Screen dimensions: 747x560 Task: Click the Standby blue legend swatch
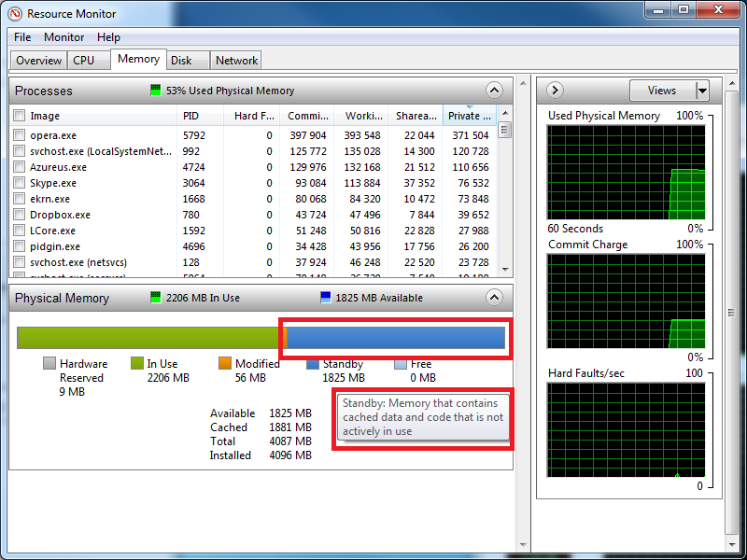pos(313,363)
